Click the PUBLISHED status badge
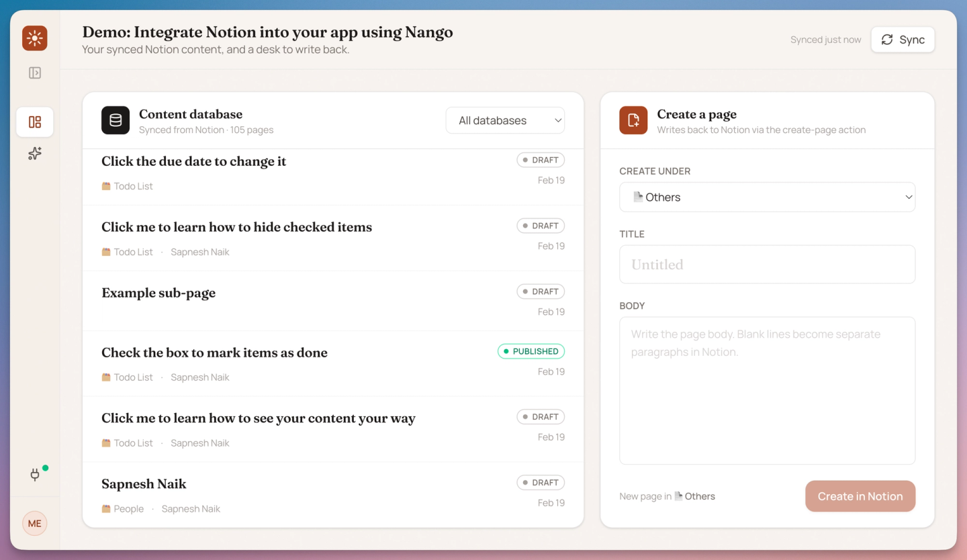Screen dimensions: 967x560 point(531,351)
